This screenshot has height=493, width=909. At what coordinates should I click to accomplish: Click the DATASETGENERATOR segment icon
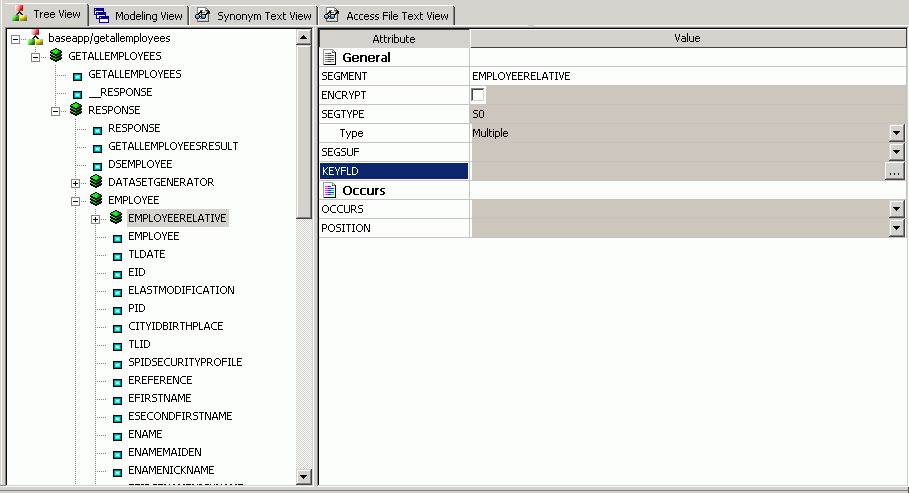[96, 182]
